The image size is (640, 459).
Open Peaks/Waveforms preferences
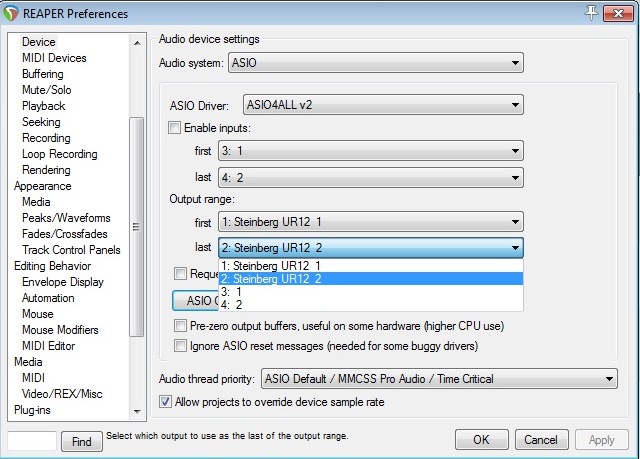(x=66, y=218)
